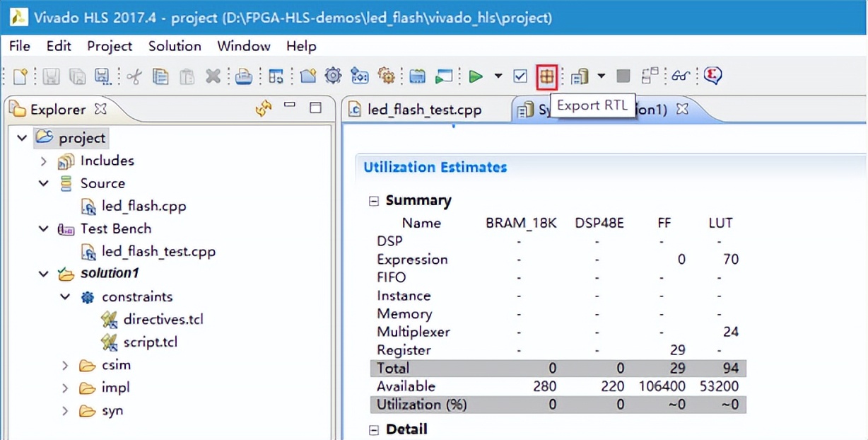The height and width of the screenshot is (440, 868).
Task: Click the Export RTL toolbar icon
Action: pyautogui.click(x=546, y=76)
